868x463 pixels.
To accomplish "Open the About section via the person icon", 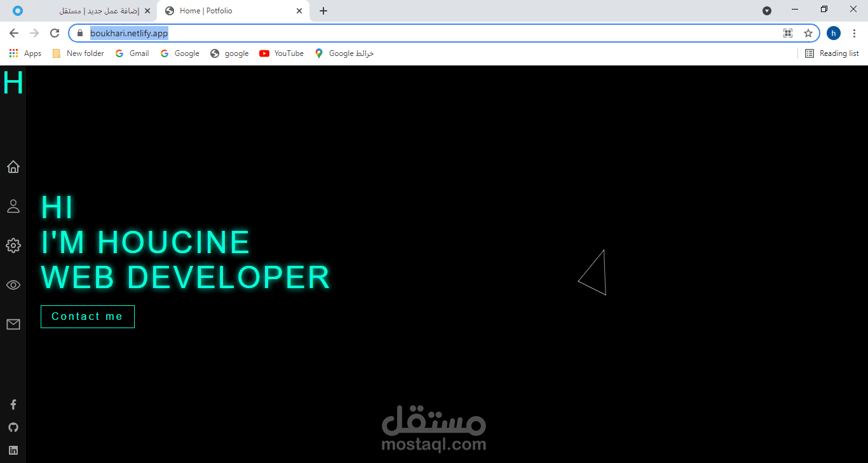I will pos(13,206).
